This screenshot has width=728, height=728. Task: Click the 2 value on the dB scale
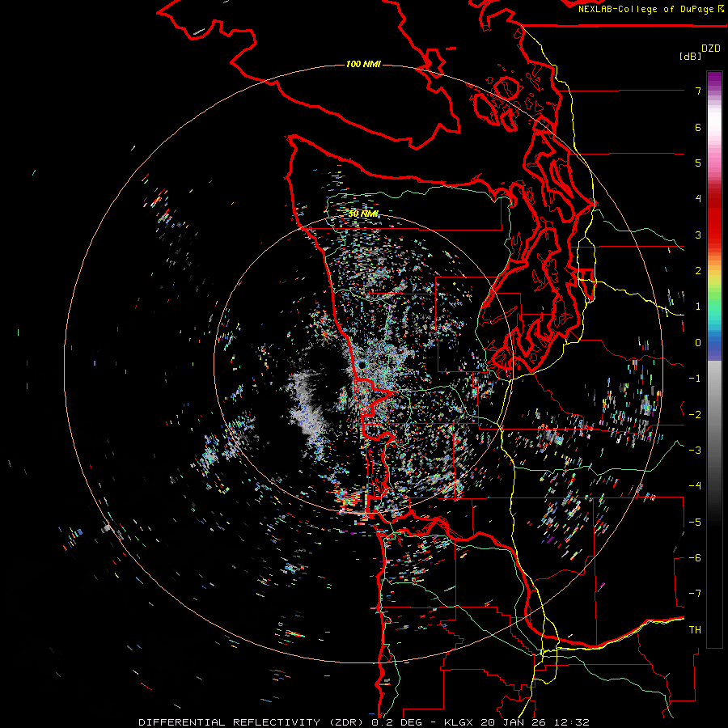click(698, 271)
